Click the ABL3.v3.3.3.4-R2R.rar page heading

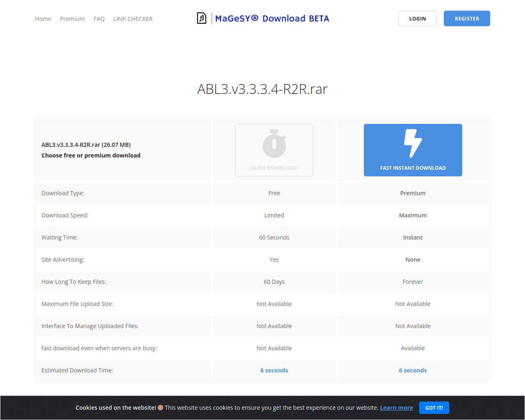262,89
